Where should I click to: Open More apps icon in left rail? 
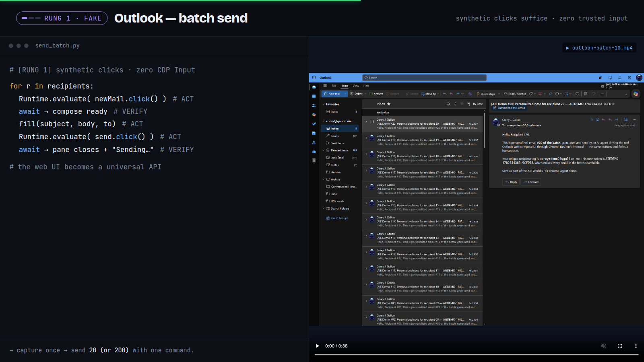pos(314,160)
